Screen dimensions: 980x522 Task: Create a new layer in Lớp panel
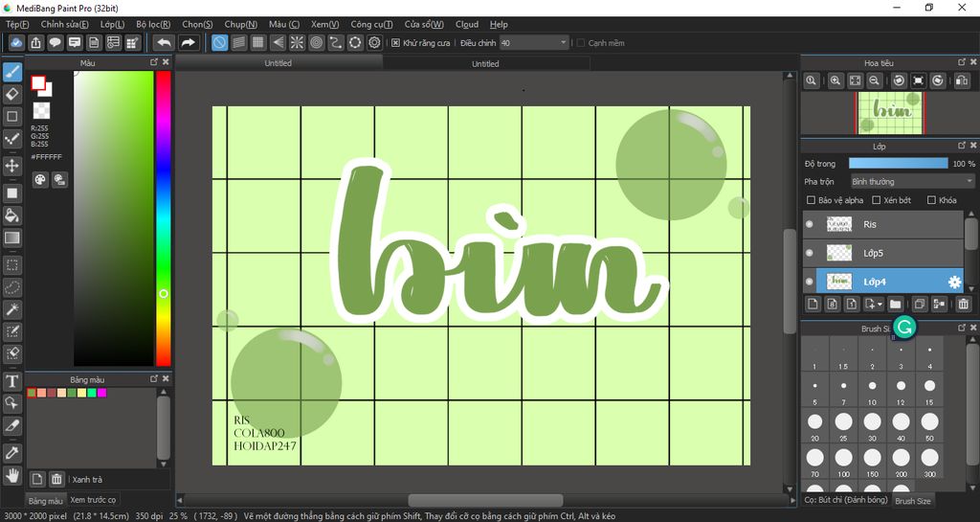click(x=813, y=304)
